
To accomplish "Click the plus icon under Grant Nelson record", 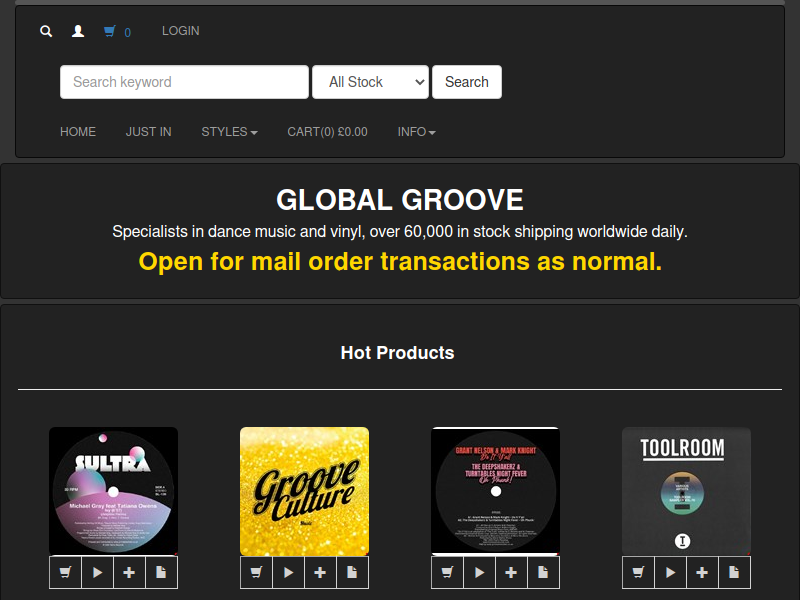I will (511, 572).
